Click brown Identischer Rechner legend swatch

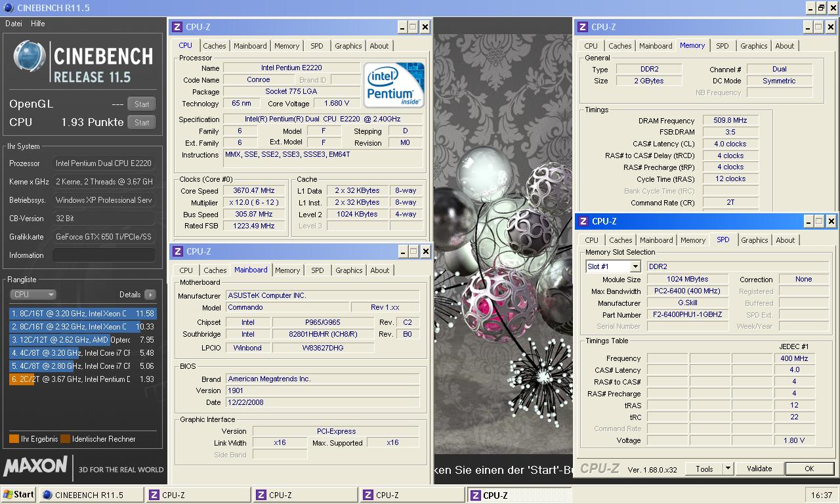65,439
